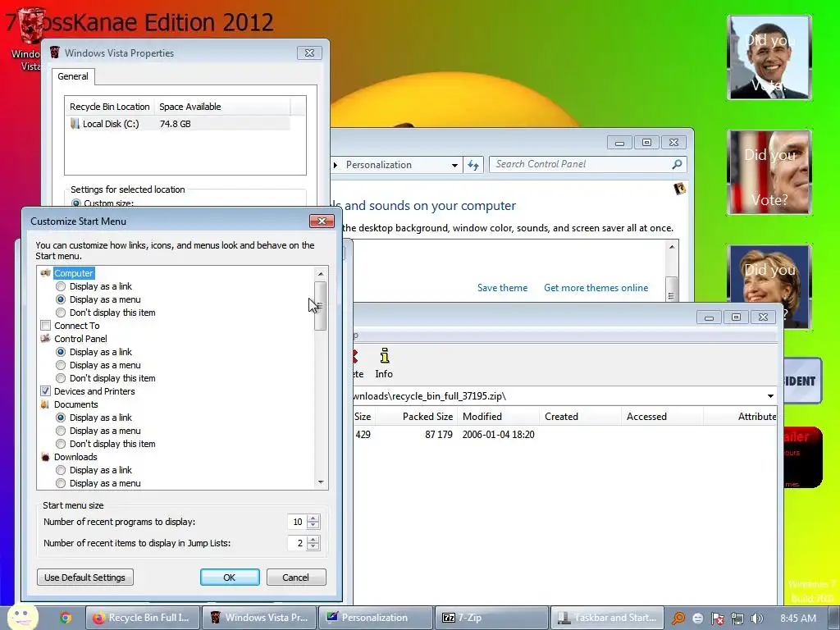The height and width of the screenshot is (630, 840).
Task: Enable the Connect To checkbox
Action: coord(46,326)
